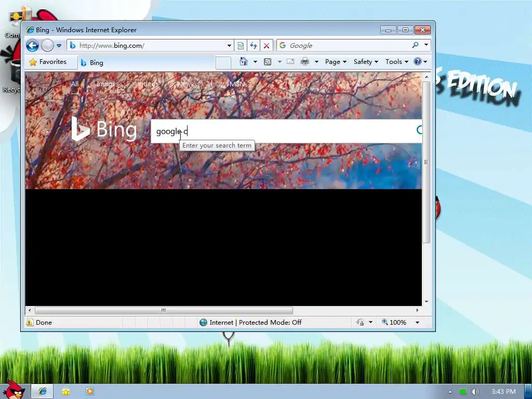Viewport: 532px width, 399px height.
Task: Select the Bing tab
Action: pos(146,63)
